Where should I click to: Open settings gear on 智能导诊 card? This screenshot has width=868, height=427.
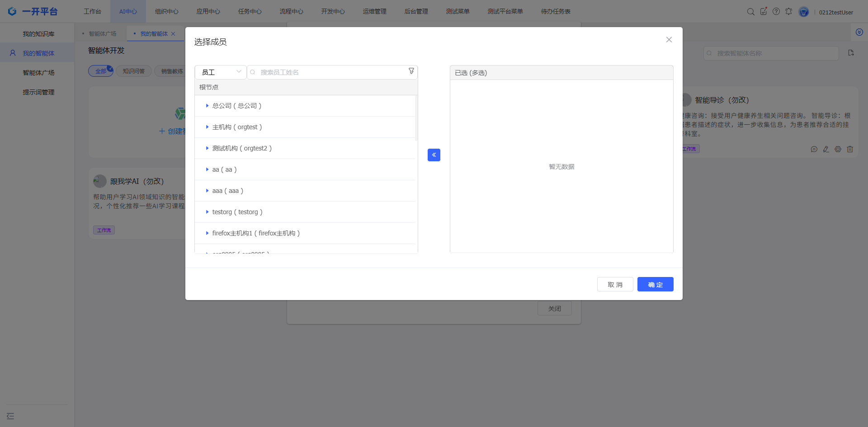tap(838, 149)
